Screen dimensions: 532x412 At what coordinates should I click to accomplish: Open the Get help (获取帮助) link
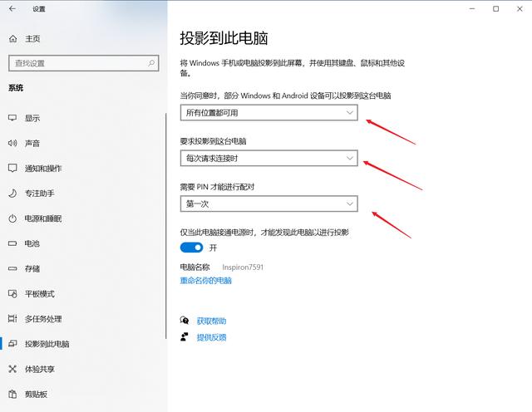[211, 321]
